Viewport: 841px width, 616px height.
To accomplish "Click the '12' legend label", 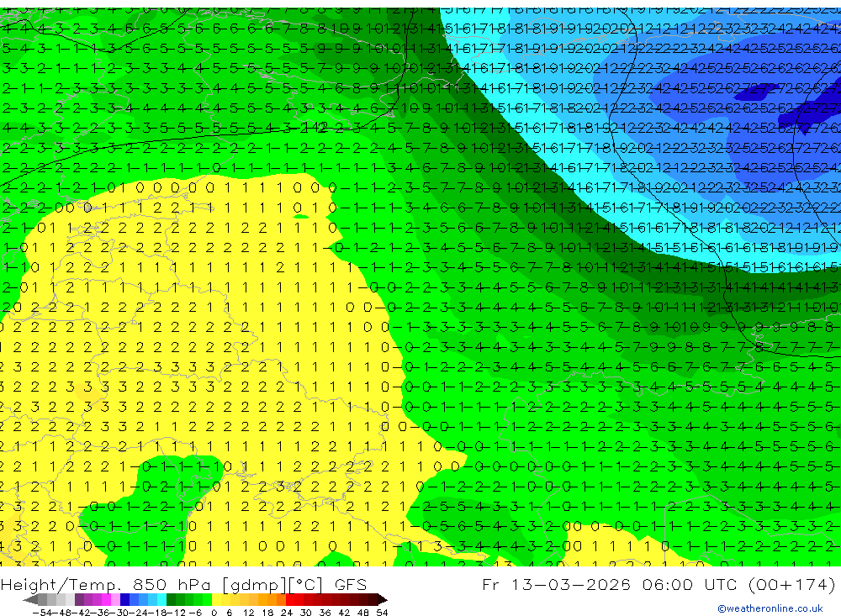I will coord(249,613).
